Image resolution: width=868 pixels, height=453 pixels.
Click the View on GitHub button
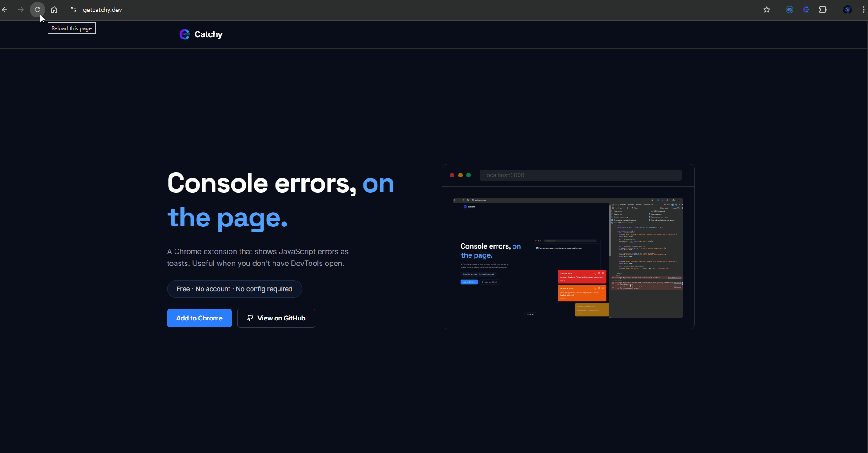(276, 318)
